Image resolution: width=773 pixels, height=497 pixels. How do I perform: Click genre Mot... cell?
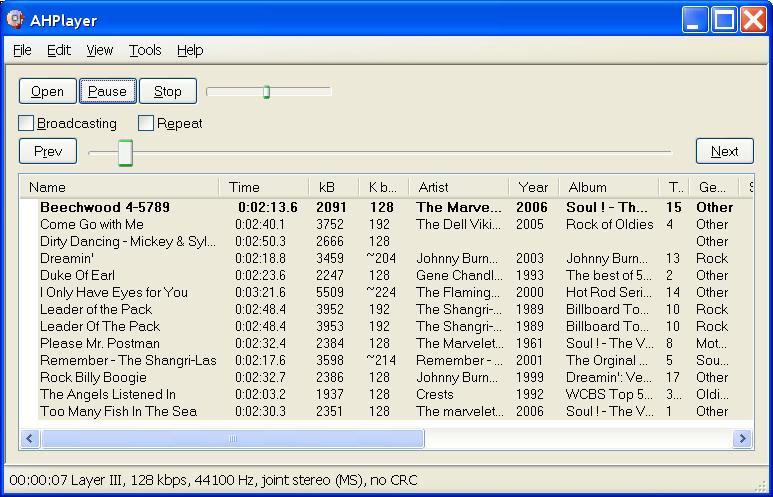(x=711, y=343)
